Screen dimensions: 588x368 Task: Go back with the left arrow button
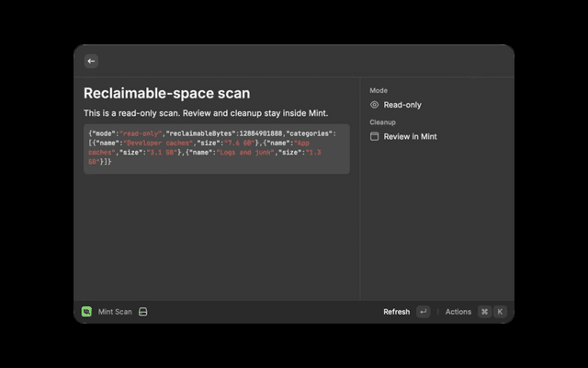pos(91,61)
